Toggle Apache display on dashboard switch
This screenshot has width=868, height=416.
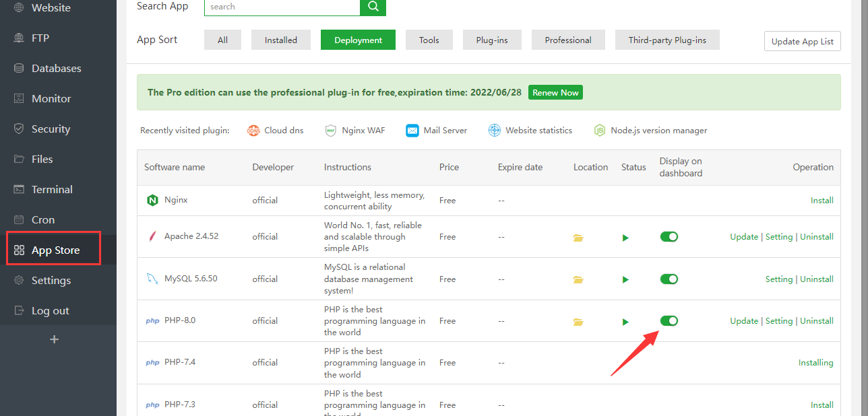[x=669, y=236]
